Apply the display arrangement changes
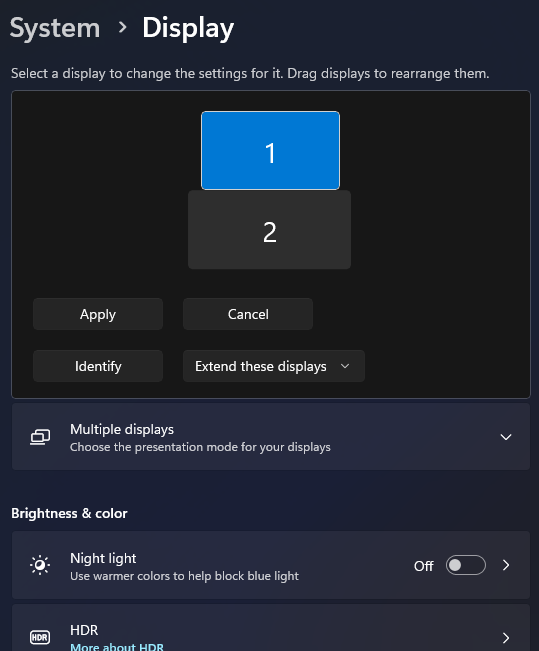 point(98,314)
